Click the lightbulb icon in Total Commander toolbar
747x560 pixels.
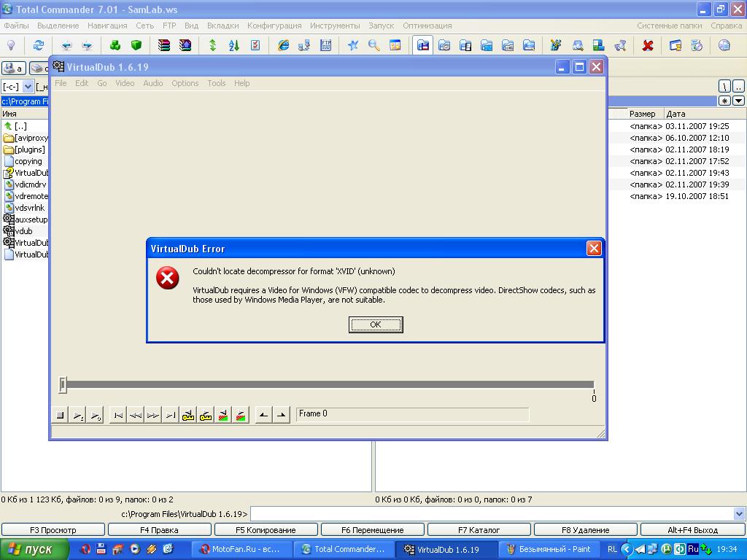coord(11,46)
